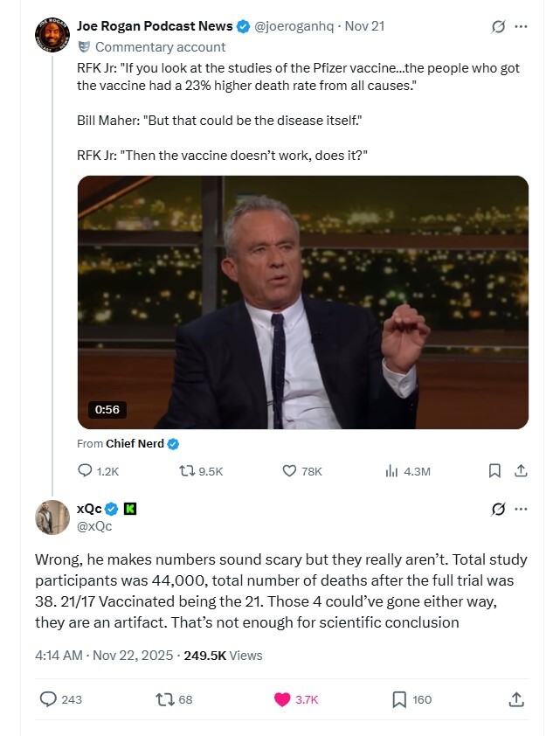Click the Grok icon on xQc reply
Image resolution: width=560 pixels, height=736 pixels.
click(x=499, y=509)
